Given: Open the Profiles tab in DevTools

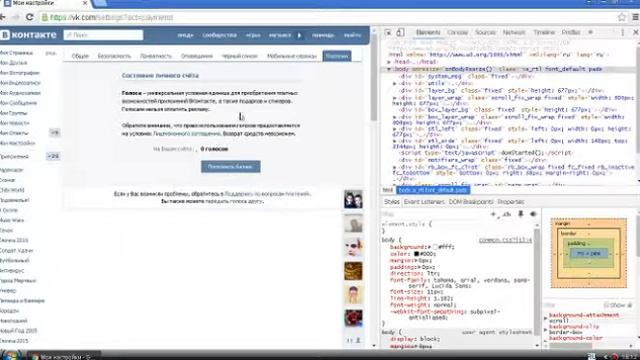Looking at the screenshot, I should (571, 32).
